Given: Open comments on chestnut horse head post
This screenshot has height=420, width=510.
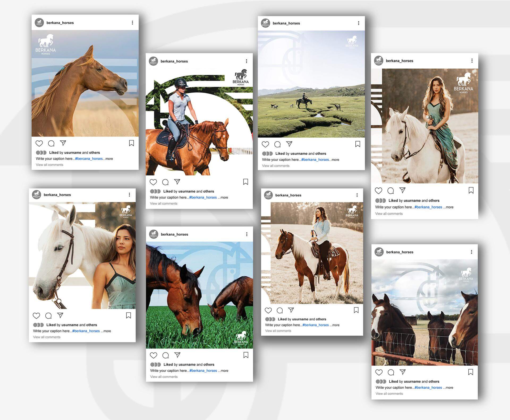Looking at the screenshot, I should [51, 143].
